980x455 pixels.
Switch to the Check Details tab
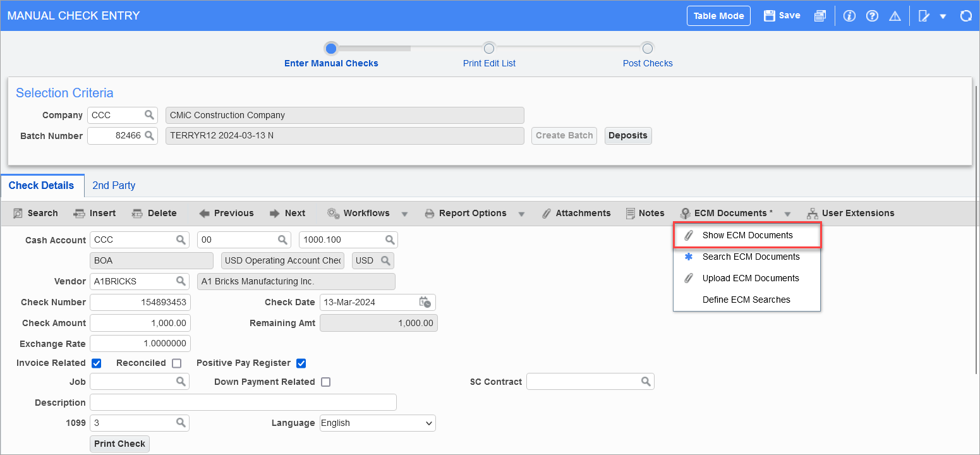(42, 185)
